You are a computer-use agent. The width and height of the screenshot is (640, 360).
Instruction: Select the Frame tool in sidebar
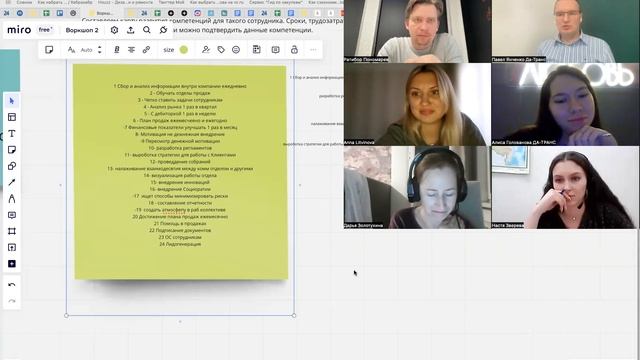point(11,231)
